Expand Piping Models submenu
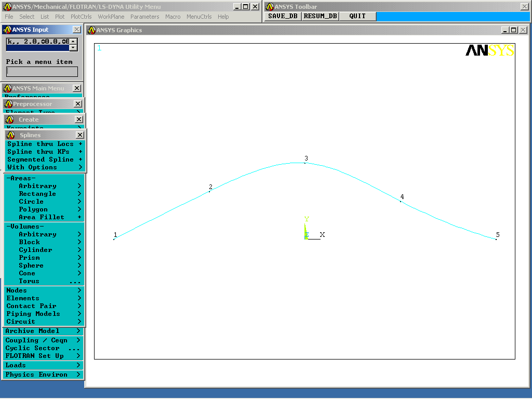The width and height of the screenshot is (532, 399). coord(44,314)
